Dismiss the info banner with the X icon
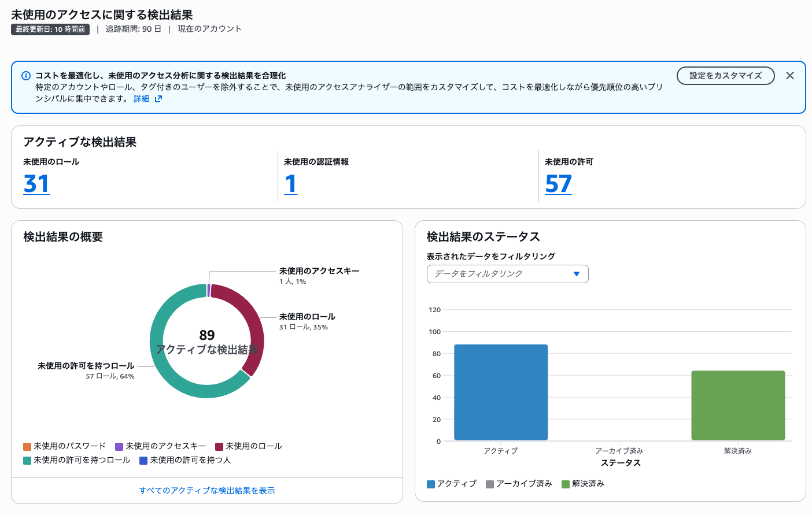 click(789, 76)
